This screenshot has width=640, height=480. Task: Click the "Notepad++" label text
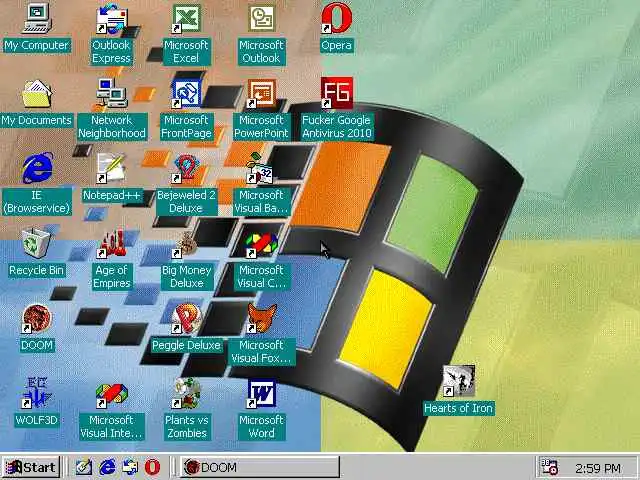112,196
